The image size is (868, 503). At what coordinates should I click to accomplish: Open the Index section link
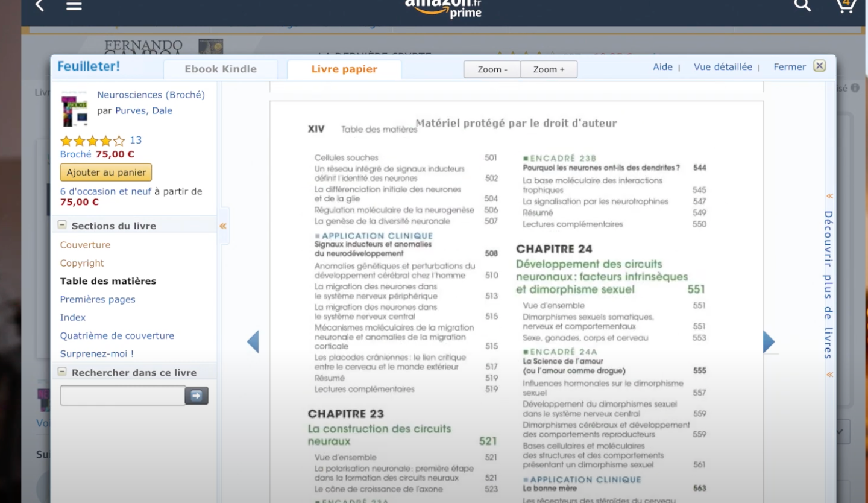73,317
